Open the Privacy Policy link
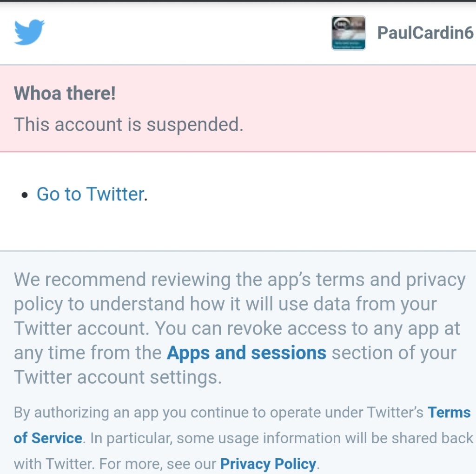 (268, 464)
